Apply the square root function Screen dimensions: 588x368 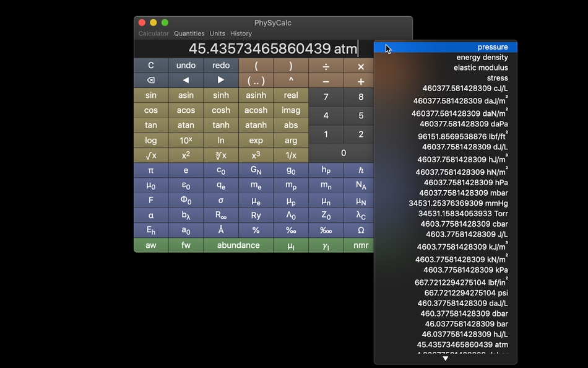[x=151, y=155]
